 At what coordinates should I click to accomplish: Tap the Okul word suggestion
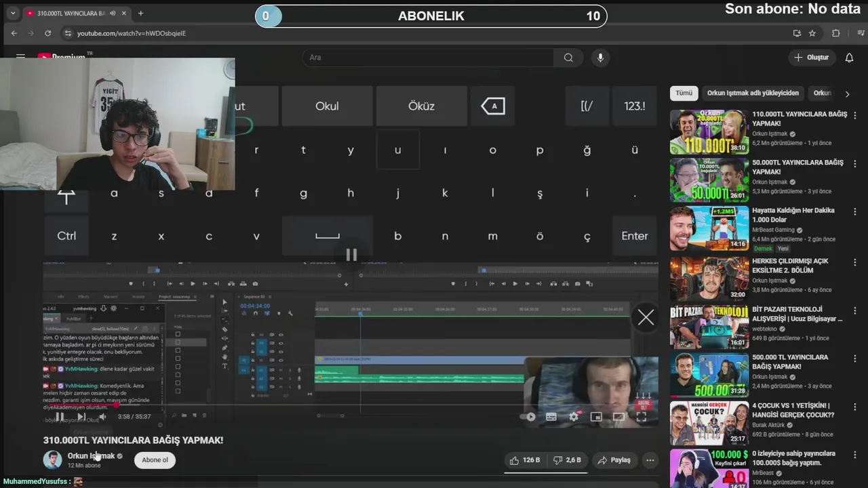tap(327, 106)
